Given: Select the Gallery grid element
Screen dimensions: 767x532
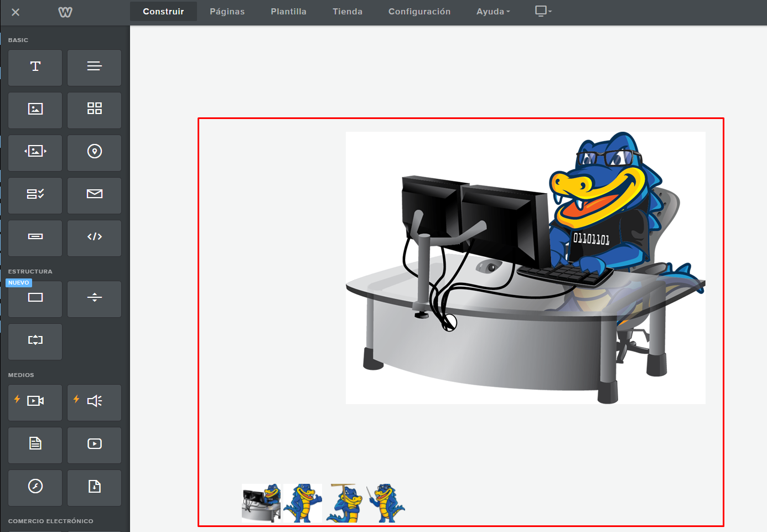Looking at the screenshot, I should (95, 110).
